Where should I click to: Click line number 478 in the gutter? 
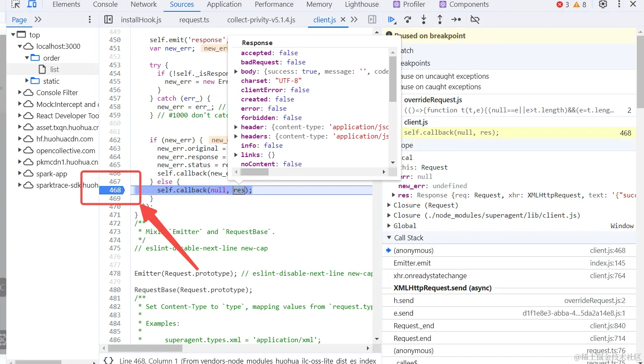(115, 273)
